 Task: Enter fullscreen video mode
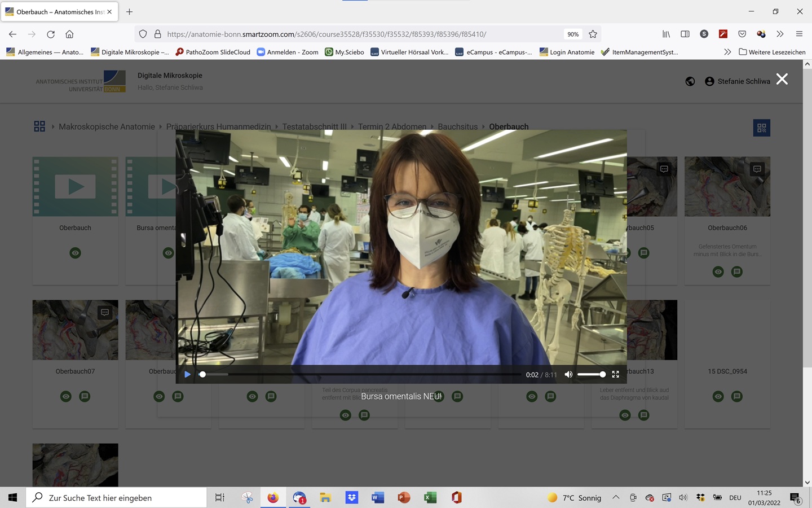pyautogui.click(x=615, y=374)
